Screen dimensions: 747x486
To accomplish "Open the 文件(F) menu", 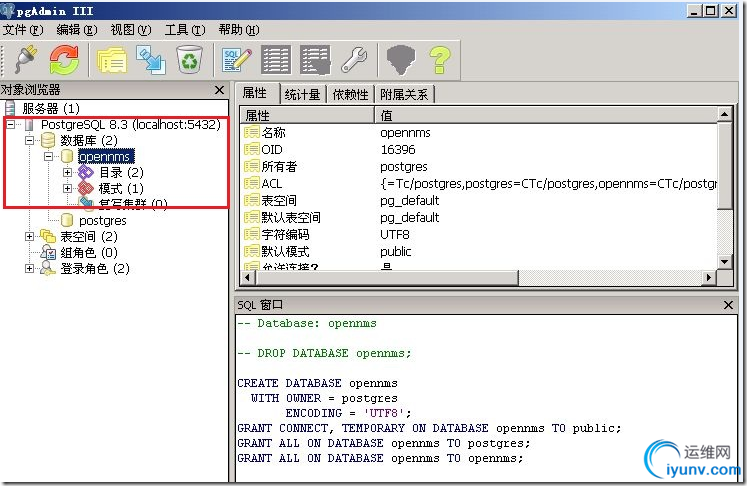I will (x=23, y=30).
